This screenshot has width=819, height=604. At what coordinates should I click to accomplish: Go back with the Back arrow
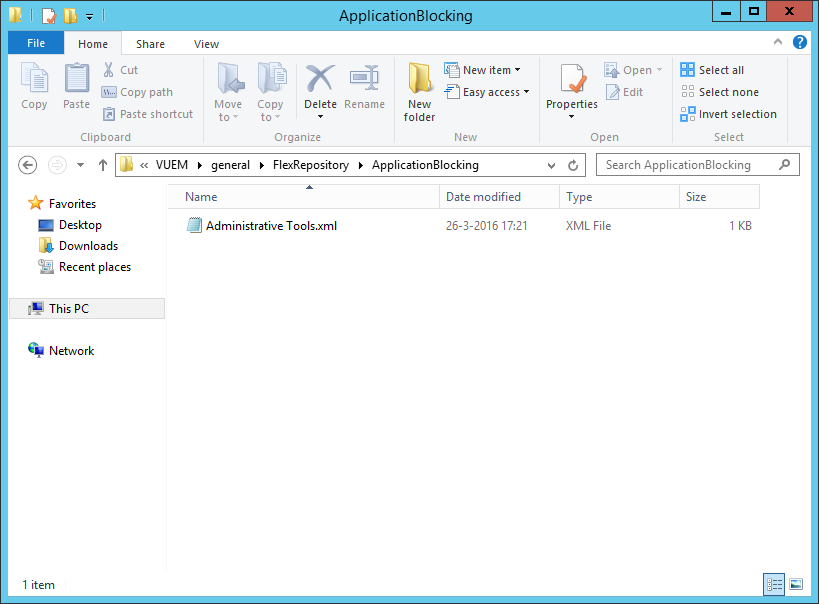tap(28, 165)
